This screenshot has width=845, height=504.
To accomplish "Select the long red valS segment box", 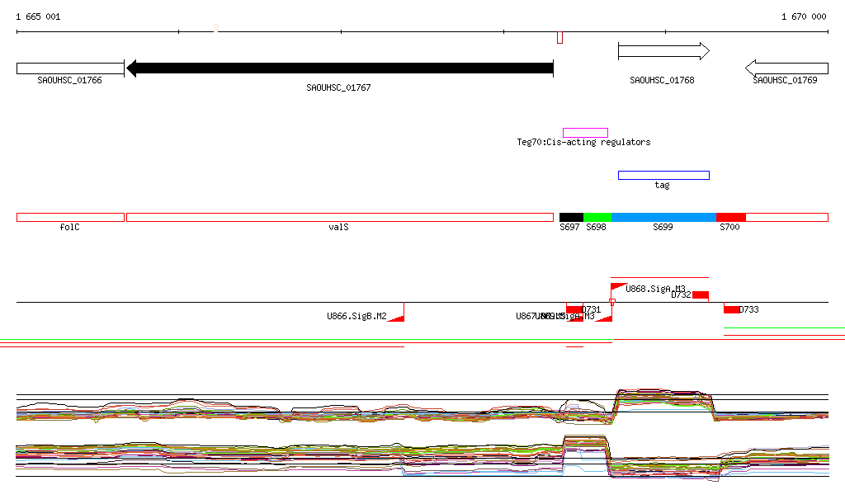I will pyautogui.click(x=339, y=218).
